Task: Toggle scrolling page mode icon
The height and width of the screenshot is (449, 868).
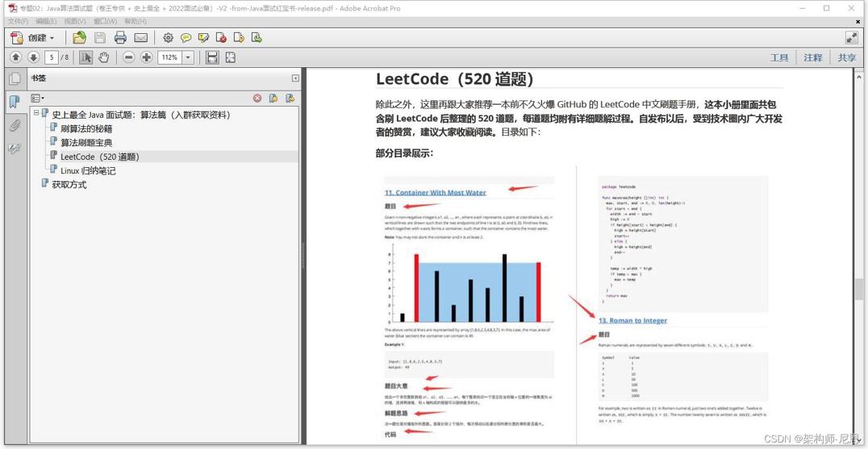Action: (x=212, y=57)
